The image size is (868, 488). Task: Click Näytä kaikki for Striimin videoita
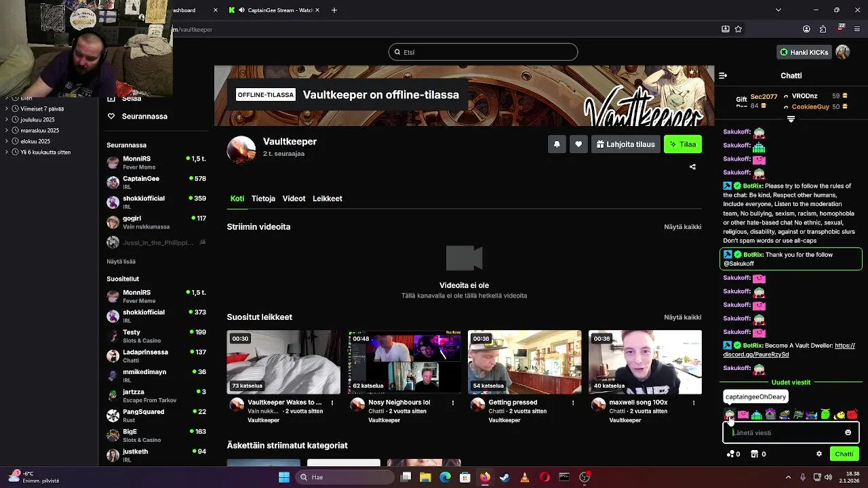(x=683, y=227)
